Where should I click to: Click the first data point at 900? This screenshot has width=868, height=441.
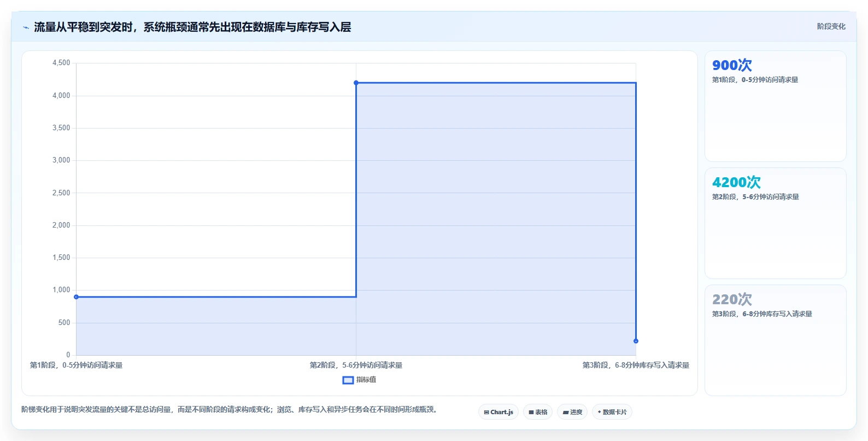click(x=77, y=297)
